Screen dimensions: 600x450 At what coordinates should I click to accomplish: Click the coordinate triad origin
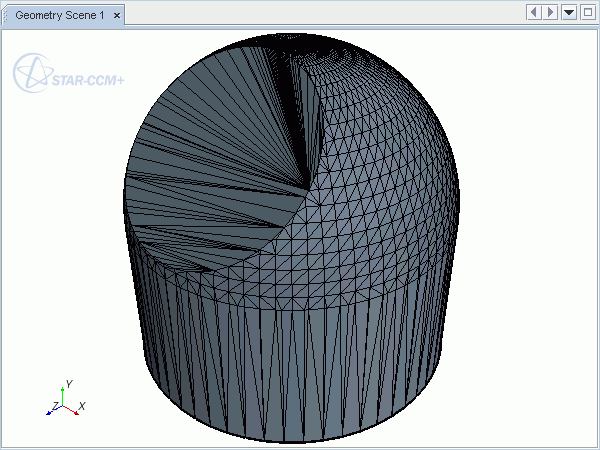click(62, 406)
